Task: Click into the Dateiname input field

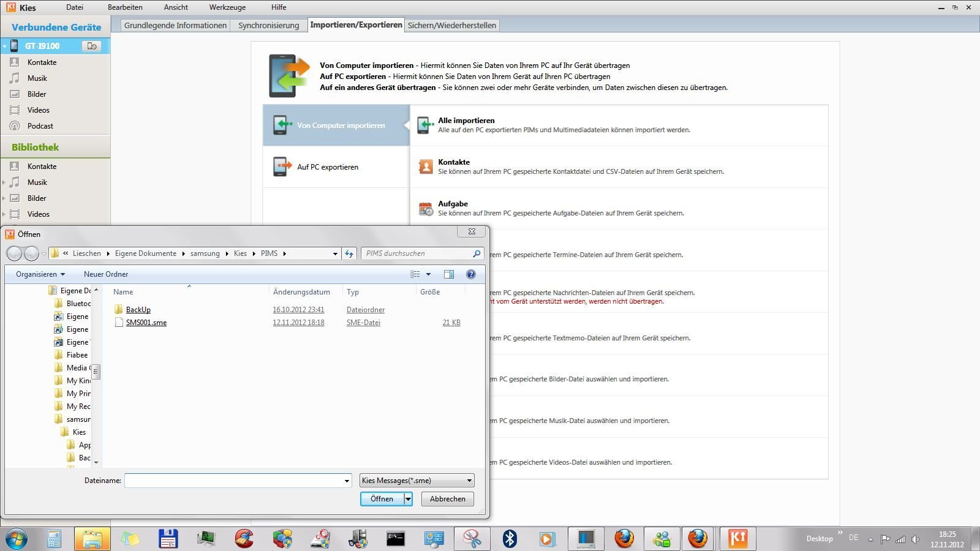Action: (234, 481)
